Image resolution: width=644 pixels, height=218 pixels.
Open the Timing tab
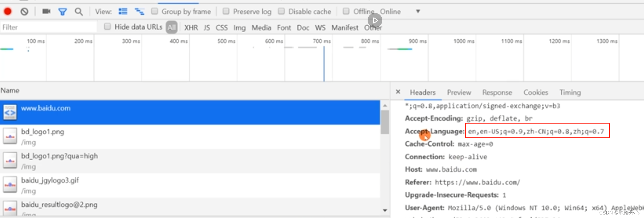(570, 92)
